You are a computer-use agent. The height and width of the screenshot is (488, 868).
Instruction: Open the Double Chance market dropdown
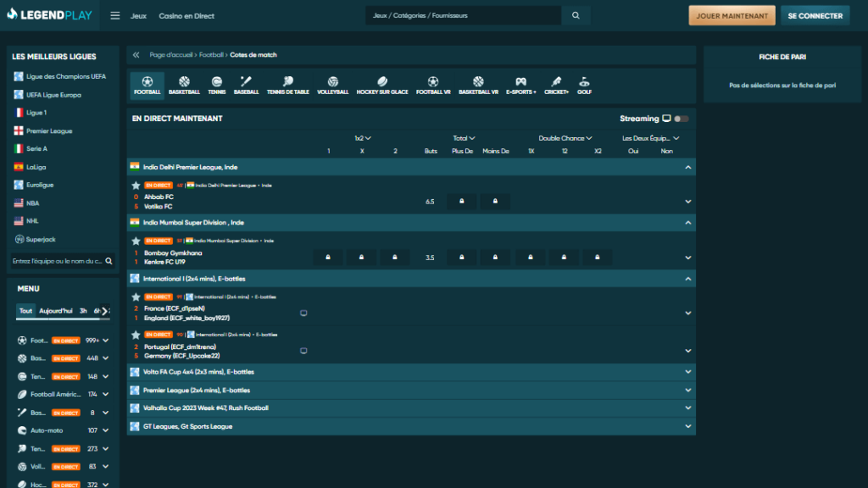565,138
